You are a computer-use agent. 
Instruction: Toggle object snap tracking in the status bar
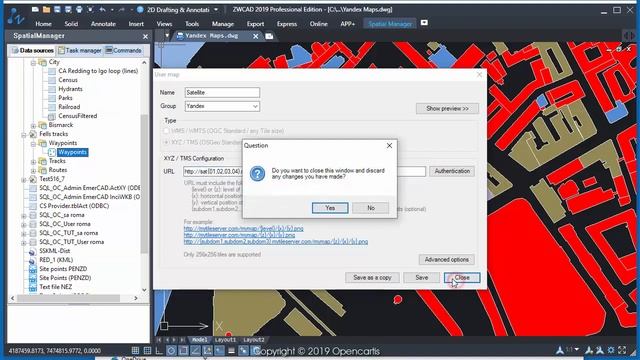(196, 350)
